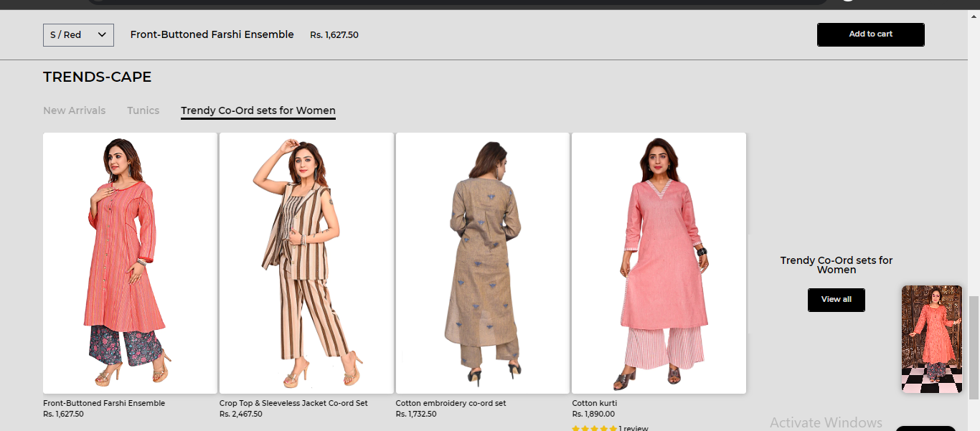
Task: Click the View all button
Action: [836, 300]
